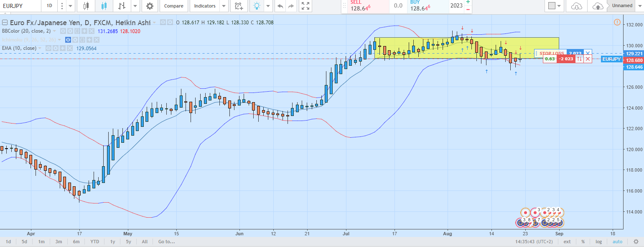Open Ichimoku indicator settings gear
This screenshot has height=247, width=644.
(x=76, y=40)
